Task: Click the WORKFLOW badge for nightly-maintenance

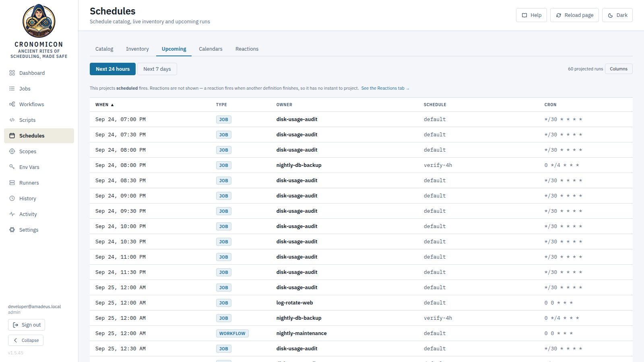Action: point(232,333)
